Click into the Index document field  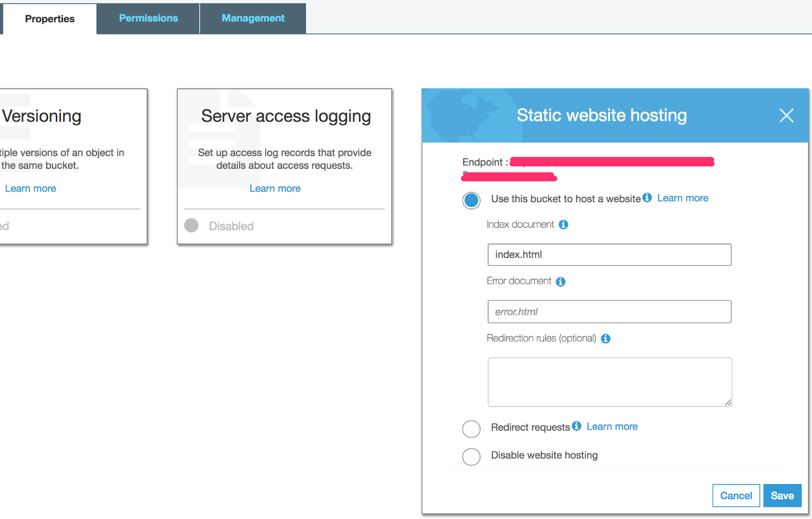pos(609,255)
